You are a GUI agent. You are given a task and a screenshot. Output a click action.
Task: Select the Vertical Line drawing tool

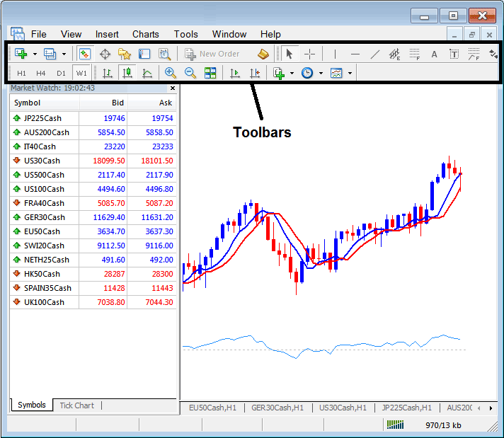[x=335, y=54]
